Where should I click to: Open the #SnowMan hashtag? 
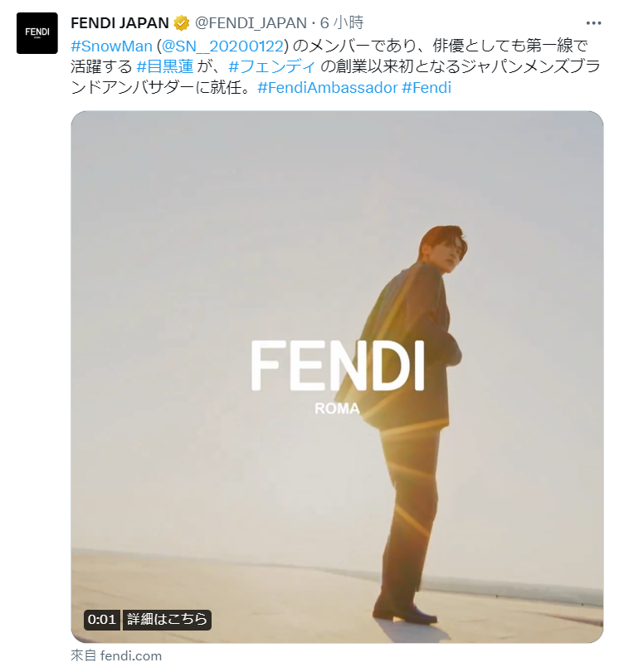coord(111,46)
